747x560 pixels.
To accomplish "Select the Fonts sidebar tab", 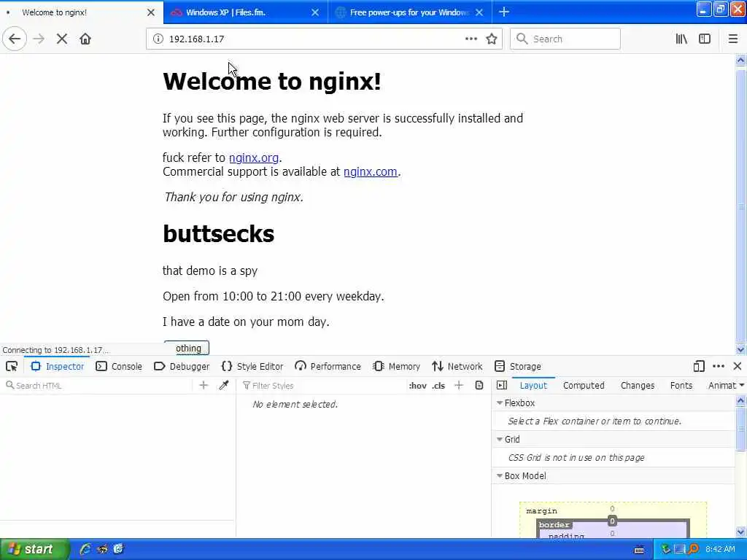I will coord(681,385).
